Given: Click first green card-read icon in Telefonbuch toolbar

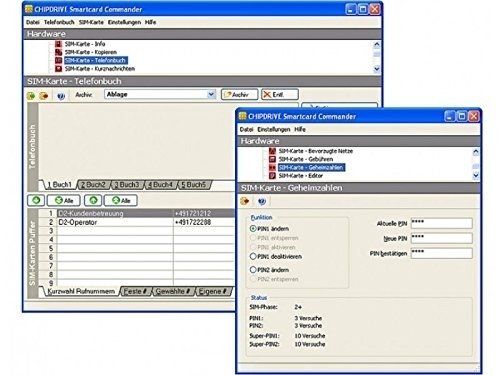Looking at the screenshot, I should click(31, 96).
